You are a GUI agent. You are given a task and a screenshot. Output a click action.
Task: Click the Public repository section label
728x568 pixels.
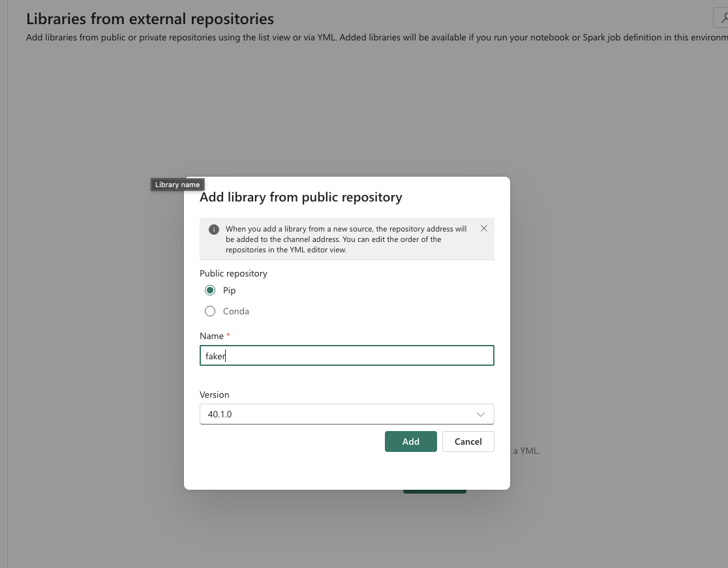[233, 273]
